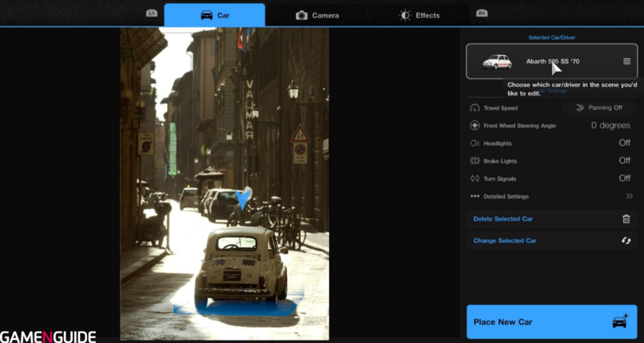Click the camera icon in Camera tab
The height and width of the screenshot is (343, 644).
(x=302, y=15)
